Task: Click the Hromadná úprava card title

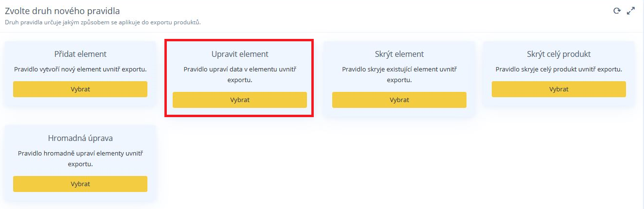Action: 80,138
